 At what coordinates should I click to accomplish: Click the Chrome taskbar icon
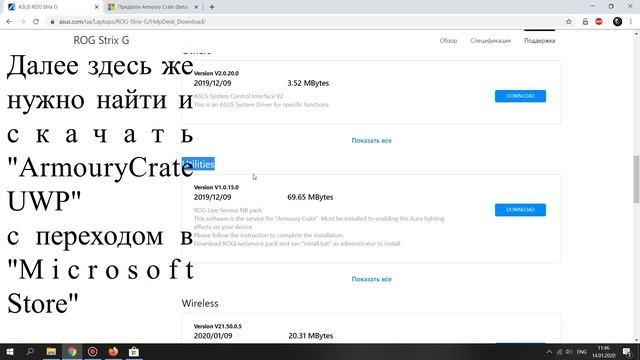72,351
